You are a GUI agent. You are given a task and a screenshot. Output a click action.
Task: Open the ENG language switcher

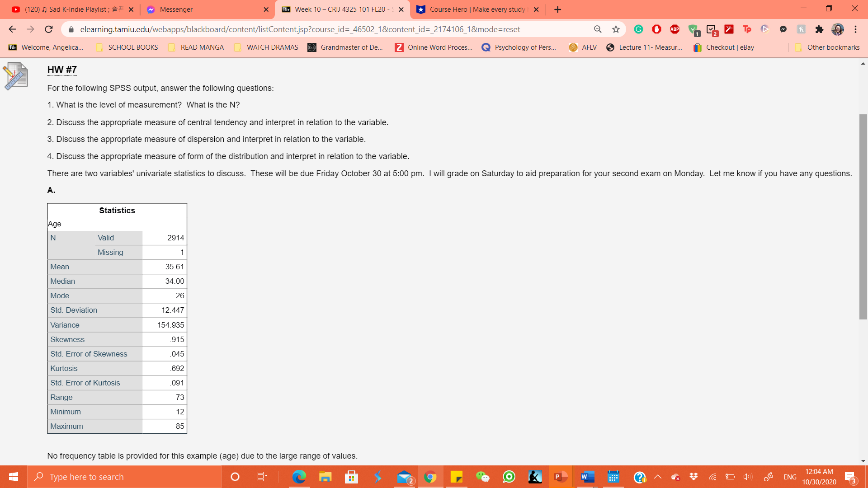click(x=789, y=476)
